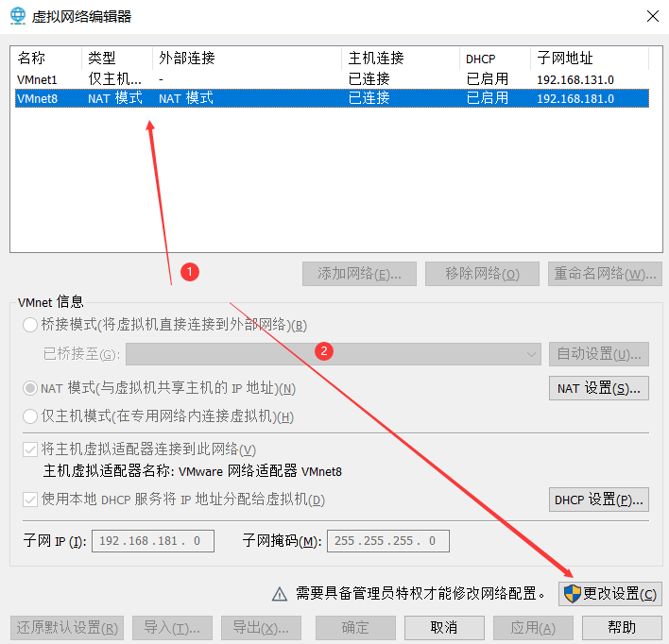Click the Virtual Network Editor globe icon
The image size is (669, 644).
point(18,16)
